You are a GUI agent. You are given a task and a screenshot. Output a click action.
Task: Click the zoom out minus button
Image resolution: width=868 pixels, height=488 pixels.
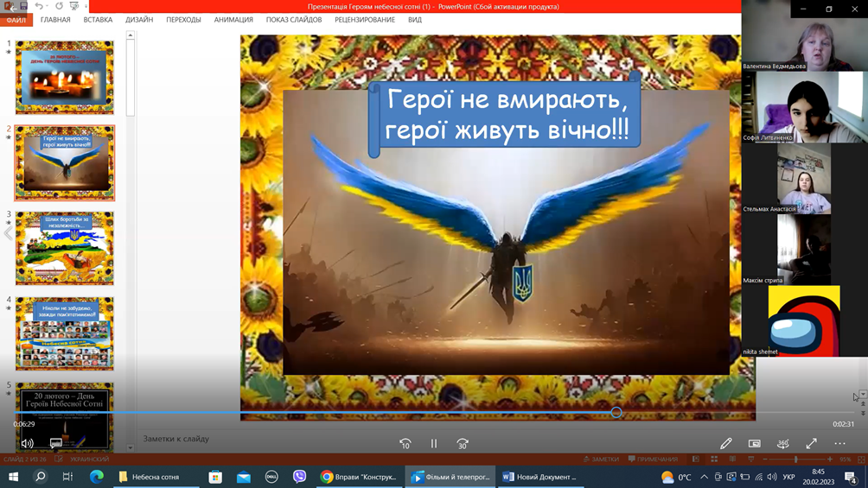(x=765, y=459)
